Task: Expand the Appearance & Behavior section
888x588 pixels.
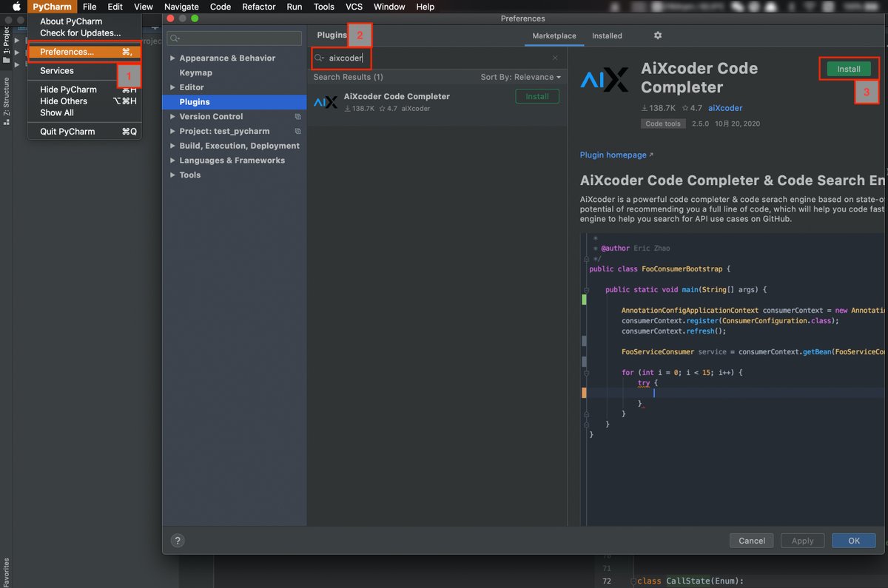Action: [173, 58]
